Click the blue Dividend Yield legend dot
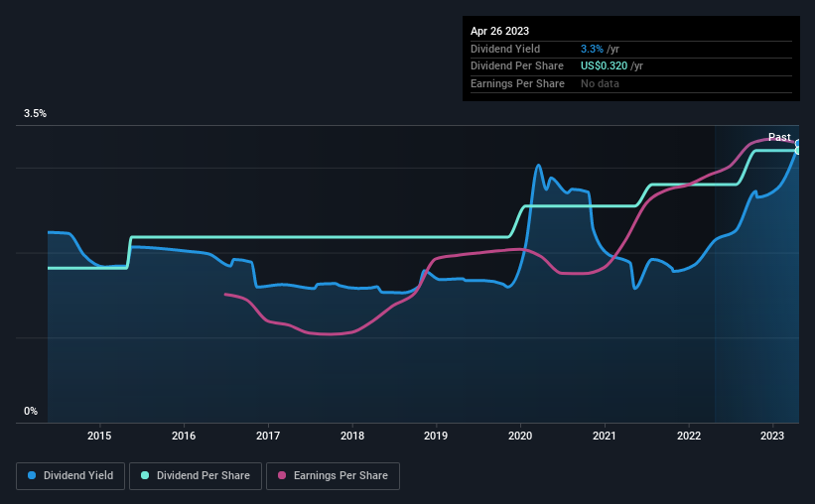This screenshot has height=504, width=815. point(32,475)
